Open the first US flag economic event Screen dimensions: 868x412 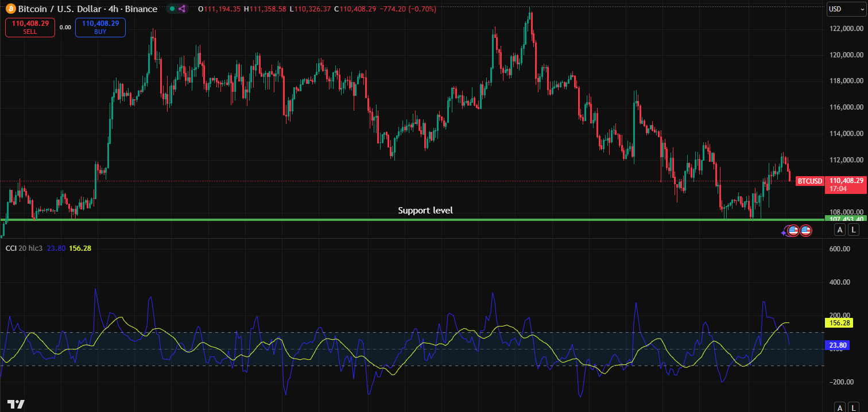pyautogui.click(x=793, y=231)
